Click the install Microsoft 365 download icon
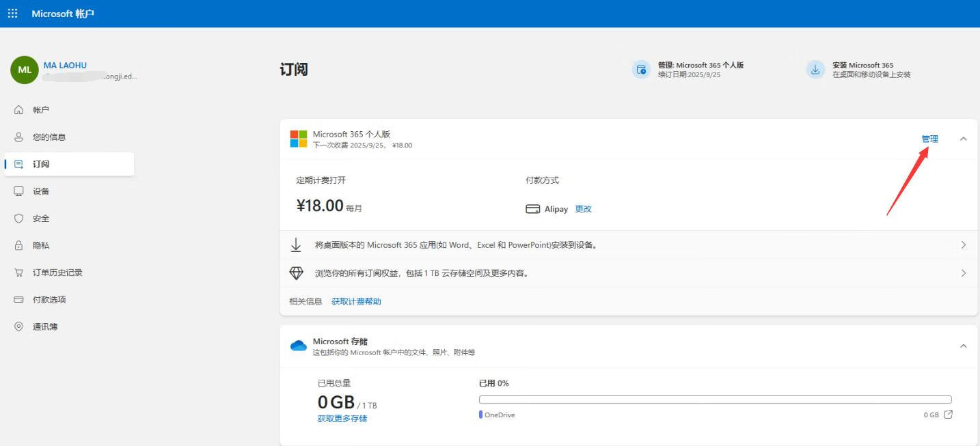 pyautogui.click(x=815, y=70)
